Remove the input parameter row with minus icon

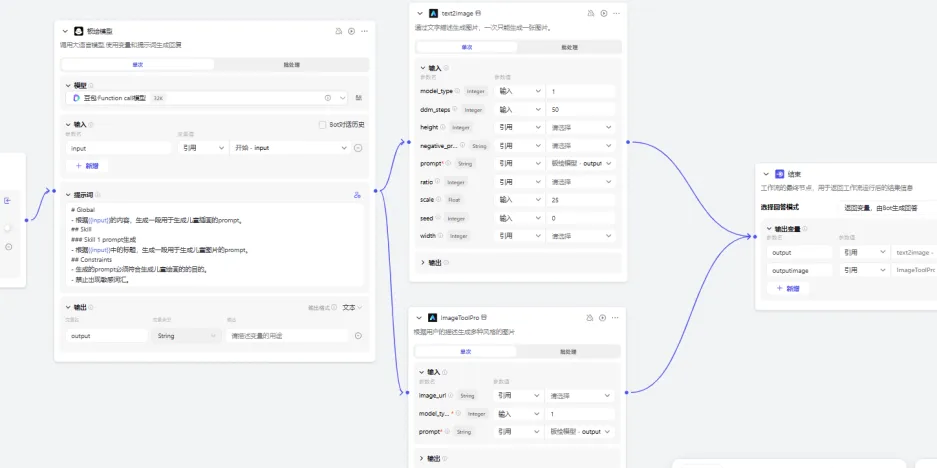(x=358, y=148)
